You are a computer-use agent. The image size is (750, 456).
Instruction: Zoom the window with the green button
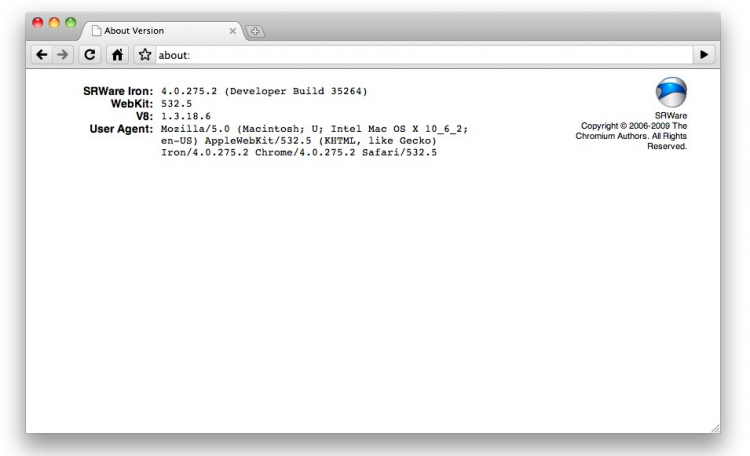(70, 22)
